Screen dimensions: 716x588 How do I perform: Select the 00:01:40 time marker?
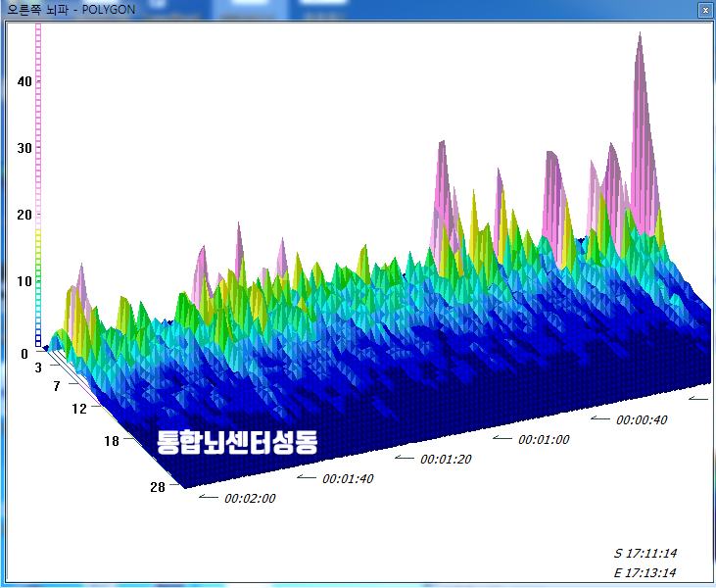point(348,478)
